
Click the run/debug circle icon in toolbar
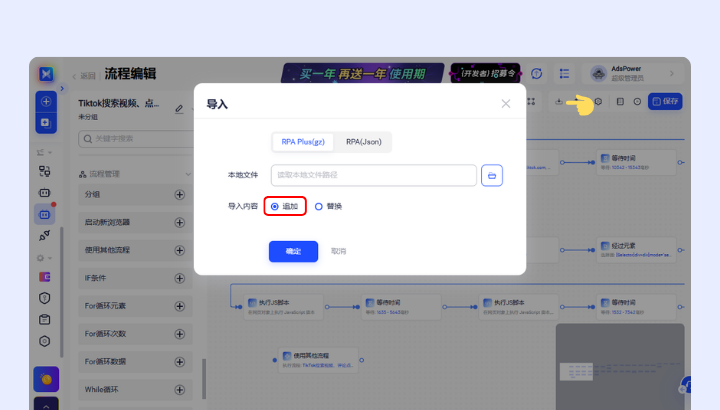tap(637, 101)
